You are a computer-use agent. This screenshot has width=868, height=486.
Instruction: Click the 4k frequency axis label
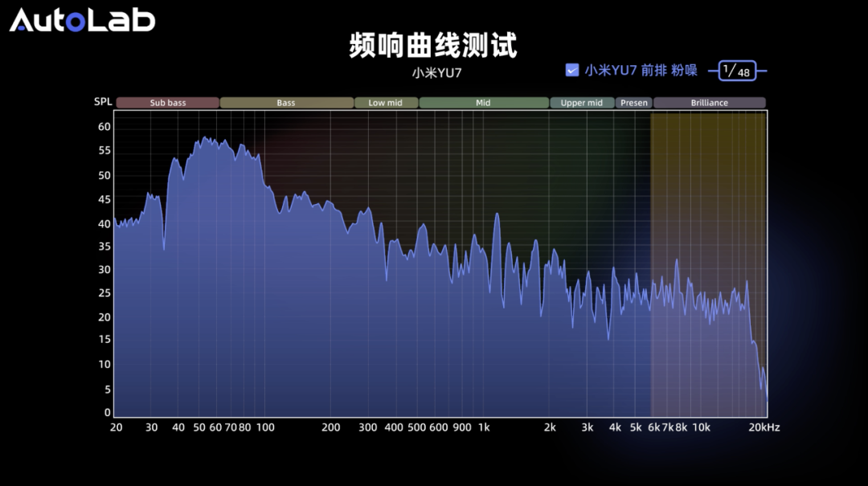pos(615,427)
